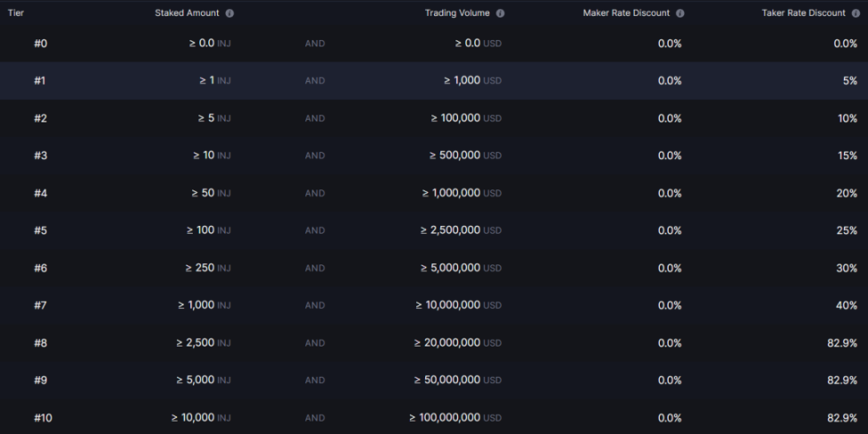Select the tier #0 row label
The image size is (868, 434).
click(40, 44)
